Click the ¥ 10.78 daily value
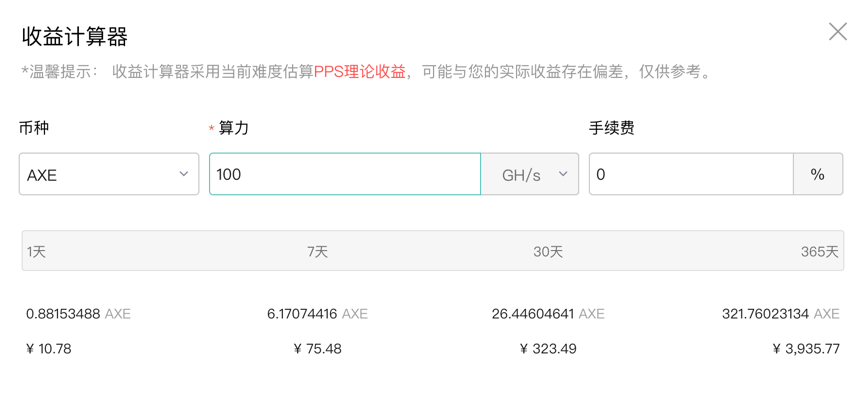Screen dimensions: 865x408 pos(48,349)
